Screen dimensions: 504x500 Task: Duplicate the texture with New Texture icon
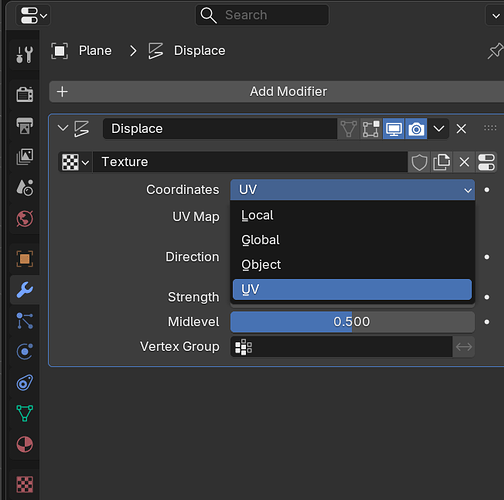442,162
